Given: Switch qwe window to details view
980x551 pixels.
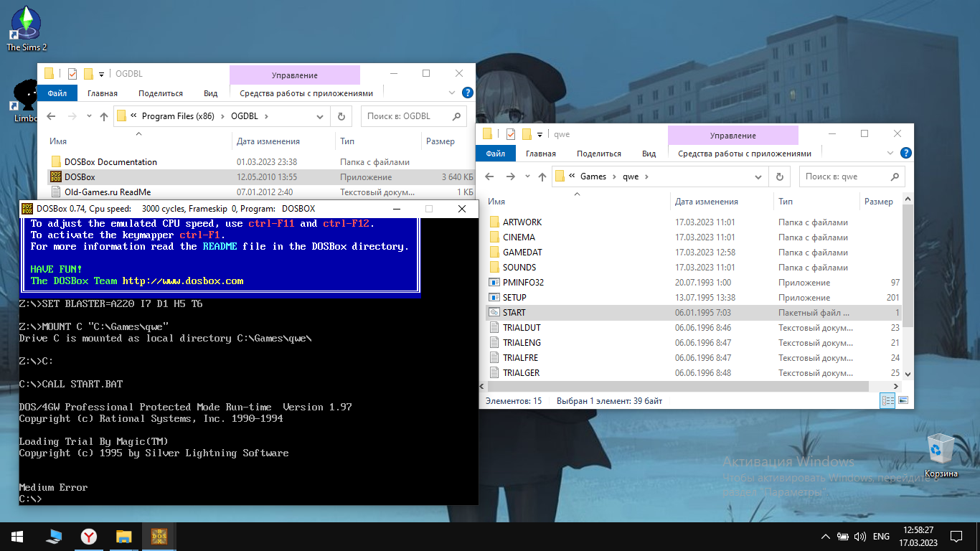Looking at the screenshot, I should [x=888, y=400].
